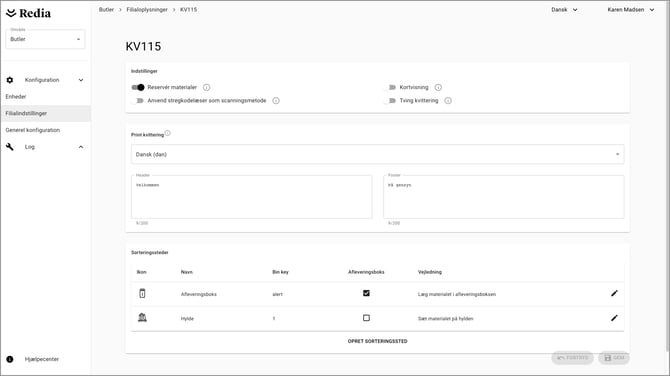Click the Redia logo
670x376 pixels.
click(29, 13)
